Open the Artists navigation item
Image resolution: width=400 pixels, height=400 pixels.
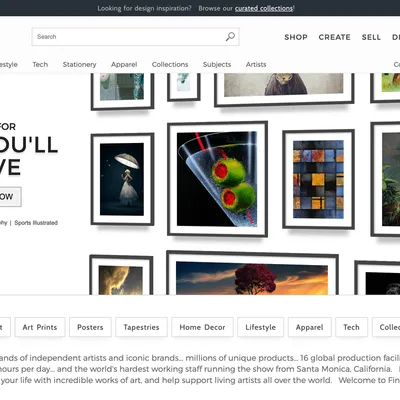pos(256,64)
